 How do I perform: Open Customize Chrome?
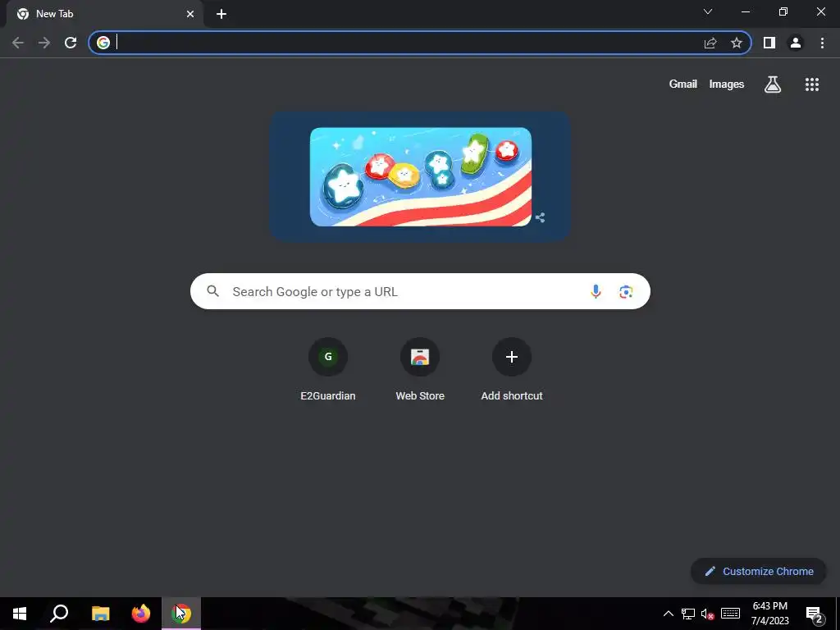[x=759, y=571]
